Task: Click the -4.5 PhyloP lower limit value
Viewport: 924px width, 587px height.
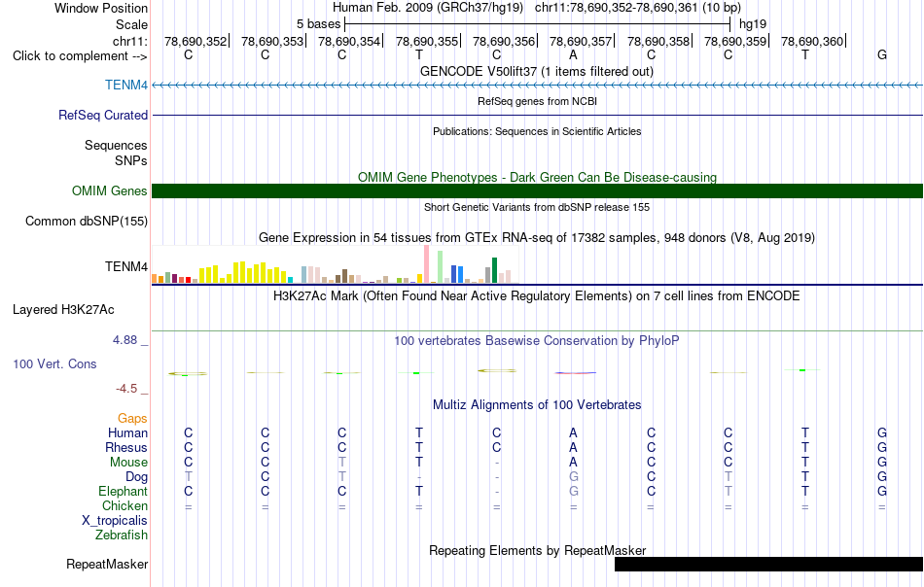Action: [126, 389]
